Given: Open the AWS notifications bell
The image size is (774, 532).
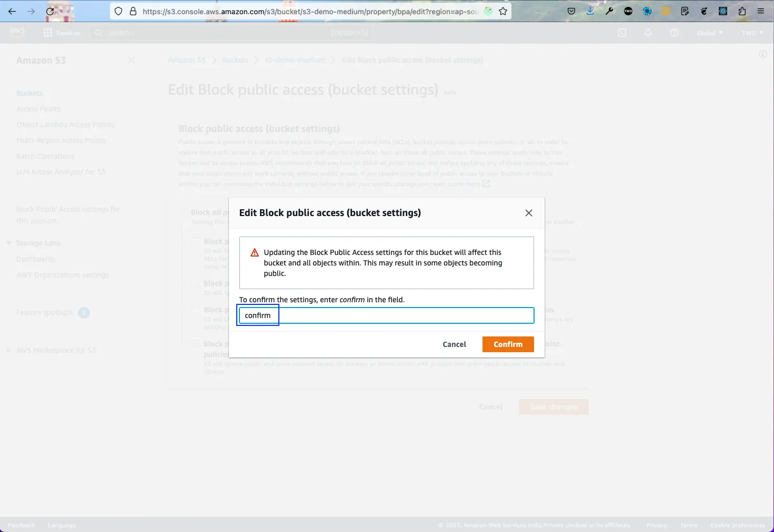Looking at the screenshot, I should click(x=648, y=33).
